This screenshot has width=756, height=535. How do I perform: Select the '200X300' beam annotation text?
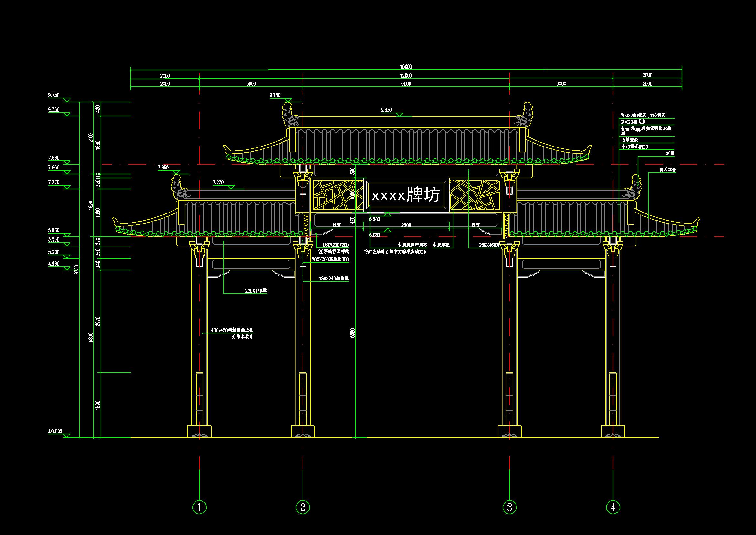(x=330, y=259)
